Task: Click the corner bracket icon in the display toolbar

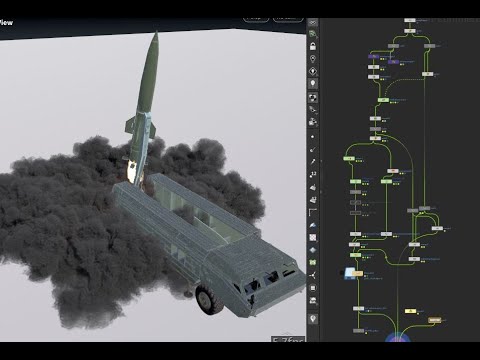Action: click(313, 212)
